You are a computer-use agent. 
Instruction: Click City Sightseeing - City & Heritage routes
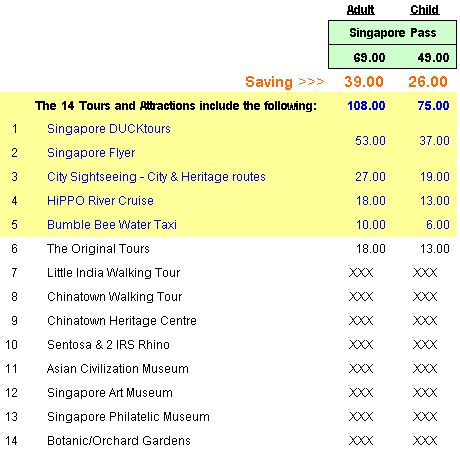(156, 177)
